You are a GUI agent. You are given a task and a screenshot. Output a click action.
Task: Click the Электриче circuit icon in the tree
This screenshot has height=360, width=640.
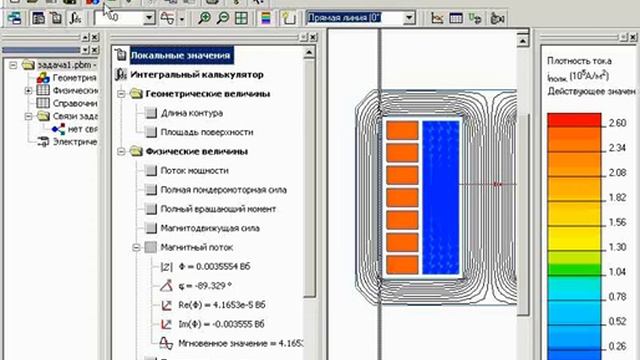[43, 142]
